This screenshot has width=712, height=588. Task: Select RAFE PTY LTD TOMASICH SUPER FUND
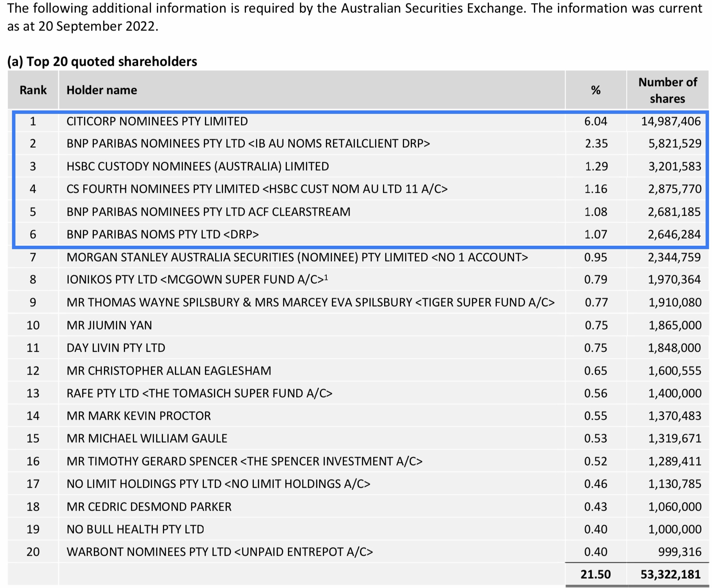(x=199, y=393)
